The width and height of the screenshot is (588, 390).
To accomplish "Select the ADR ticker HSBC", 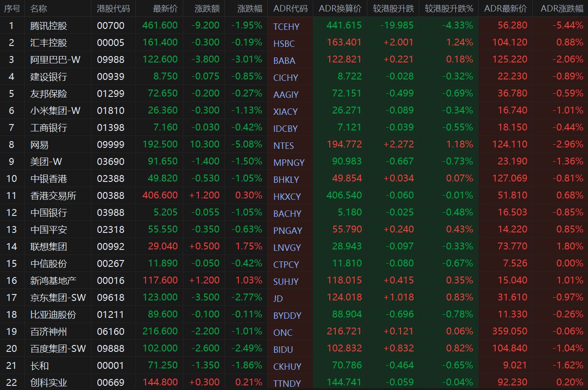I will click(x=284, y=44).
